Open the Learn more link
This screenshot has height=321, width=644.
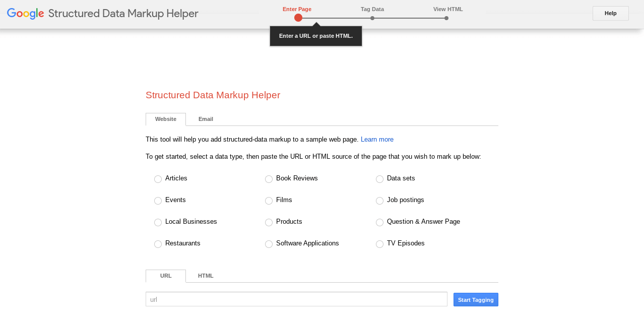pos(377,139)
